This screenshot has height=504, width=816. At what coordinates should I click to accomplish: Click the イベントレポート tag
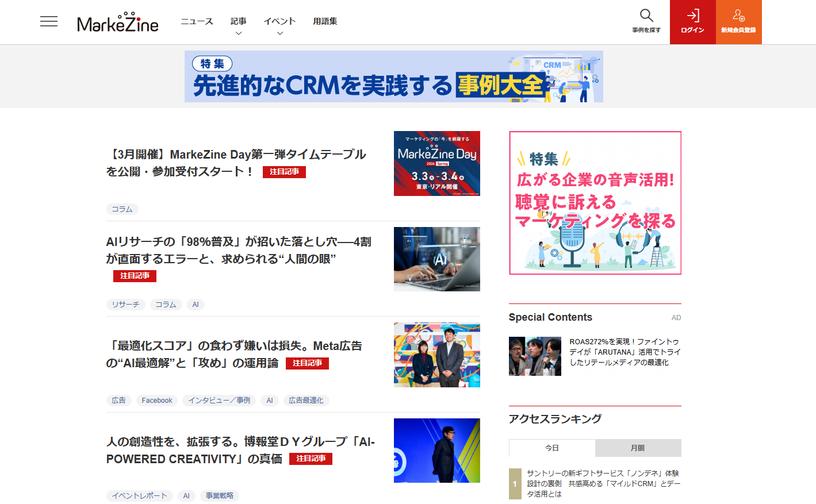pos(139,496)
